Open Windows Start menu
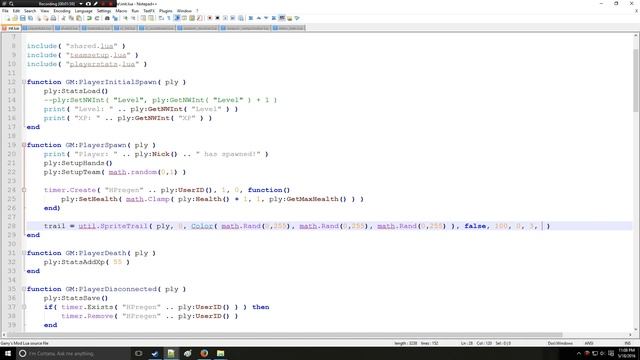This screenshot has width=640, height=360. click(x=8, y=353)
